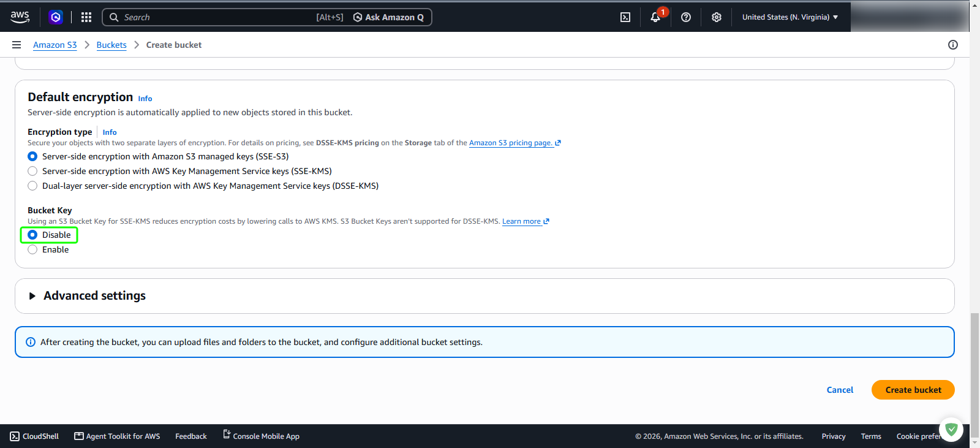Screen dimensions: 980x448
Task: Select SSE-S3 managed keys encryption
Action: 32,156
